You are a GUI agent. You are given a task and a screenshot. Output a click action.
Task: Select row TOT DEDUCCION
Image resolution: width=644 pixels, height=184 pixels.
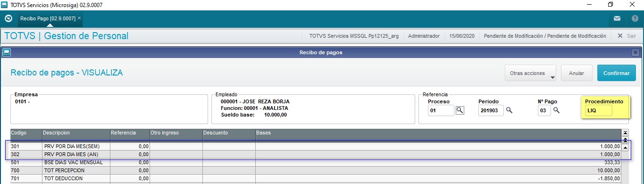(316, 178)
